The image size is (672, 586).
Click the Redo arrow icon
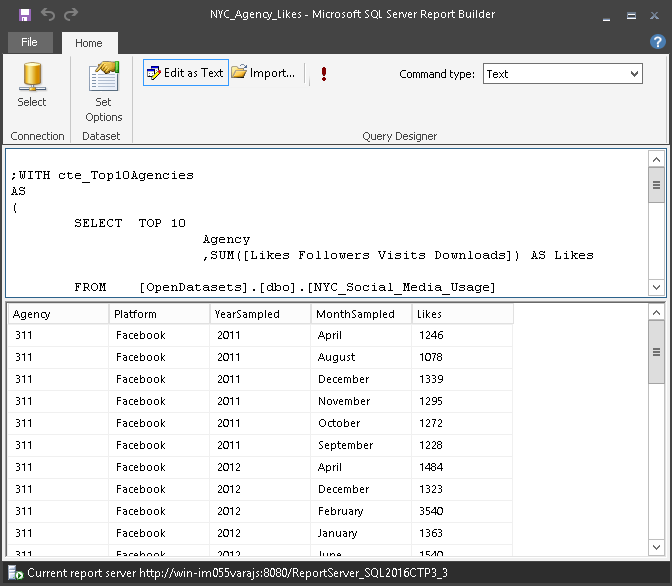tap(71, 15)
